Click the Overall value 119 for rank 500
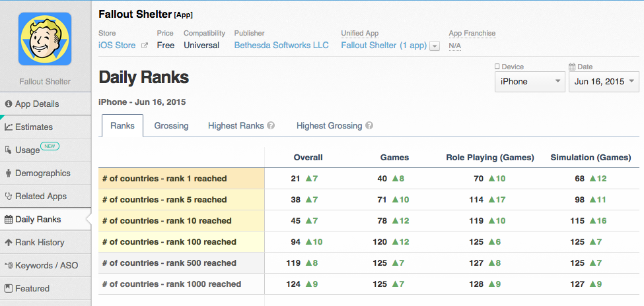This screenshot has height=306, width=644. coord(293,263)
